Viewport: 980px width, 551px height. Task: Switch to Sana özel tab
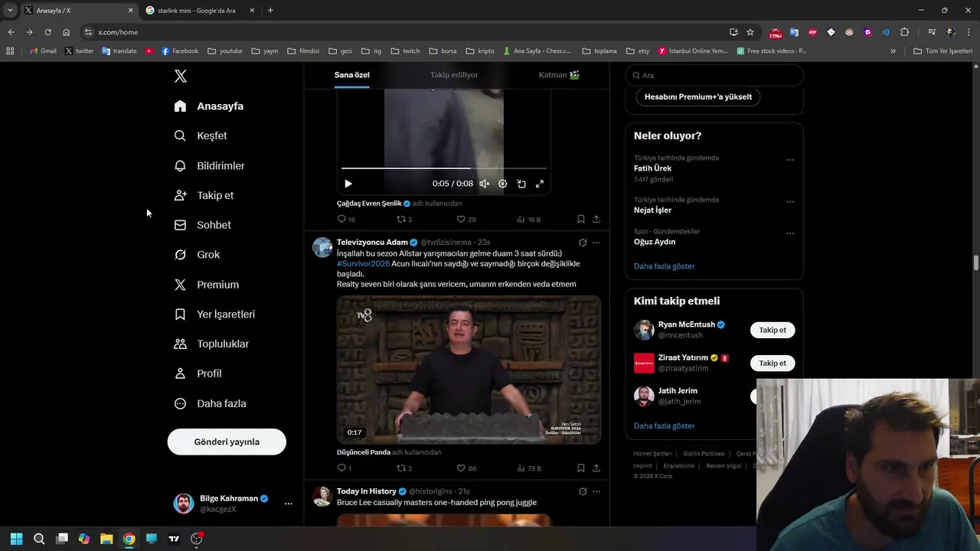[x=351, y=75]
